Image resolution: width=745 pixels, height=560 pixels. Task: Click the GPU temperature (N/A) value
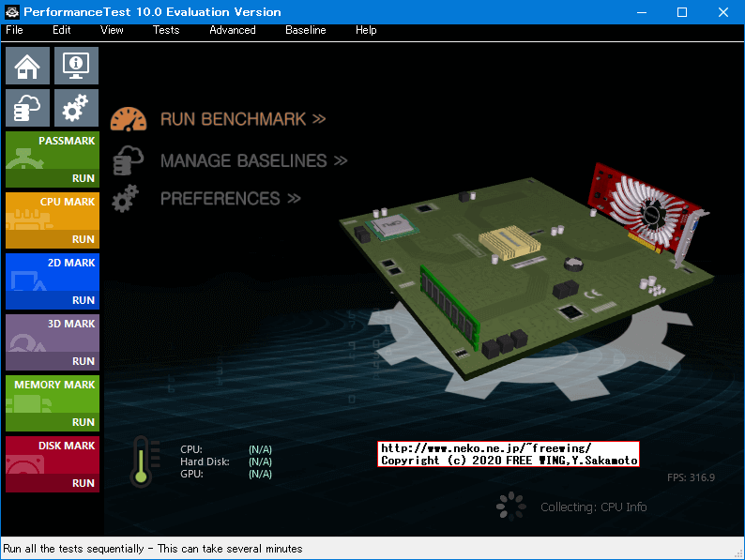(260, 474)
